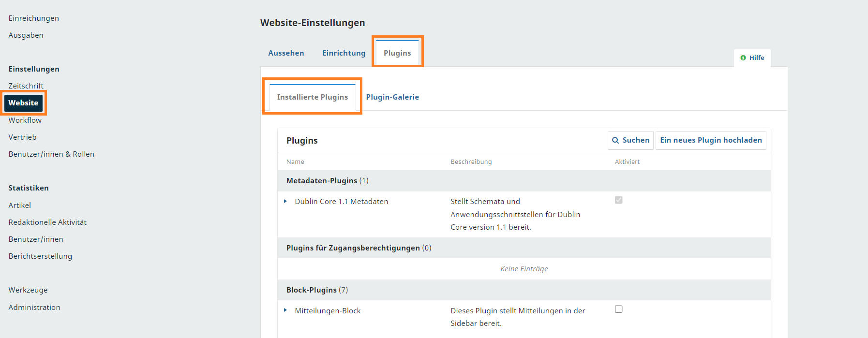
Task: Open Zeitschrift settings
Action: 26,86
